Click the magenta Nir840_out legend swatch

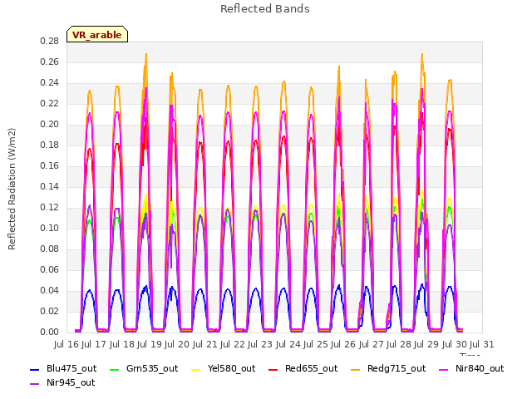tap(443, 369)
